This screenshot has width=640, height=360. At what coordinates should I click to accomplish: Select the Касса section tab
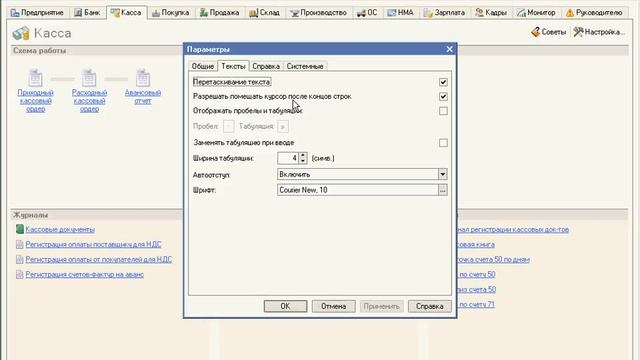click(126, 13)
